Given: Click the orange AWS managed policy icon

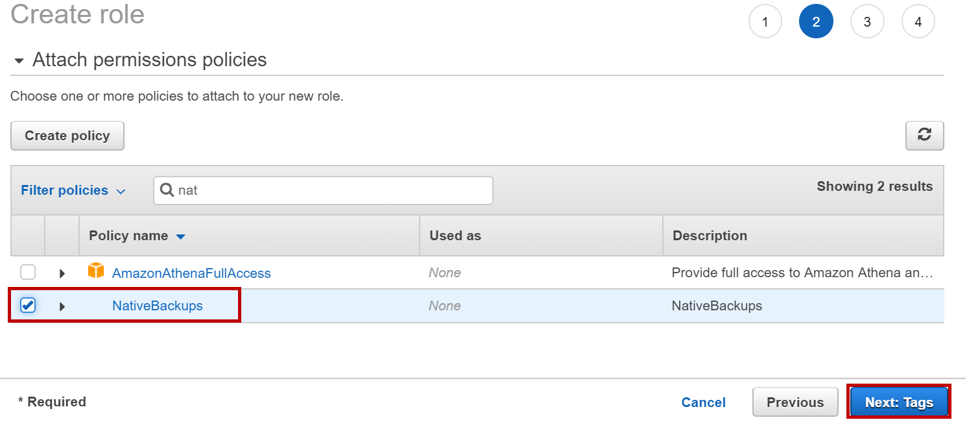Looking at the screenshot, I should [96, 271].
